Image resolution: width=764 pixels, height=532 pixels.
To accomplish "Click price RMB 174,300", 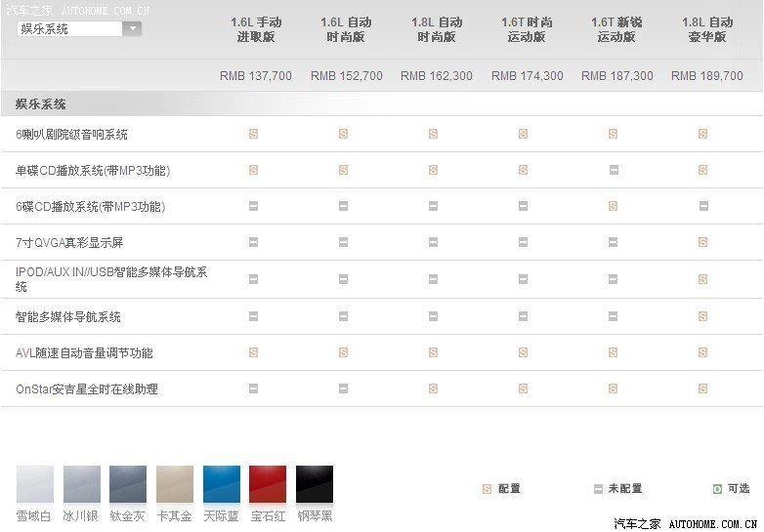I will click(528, 76).
